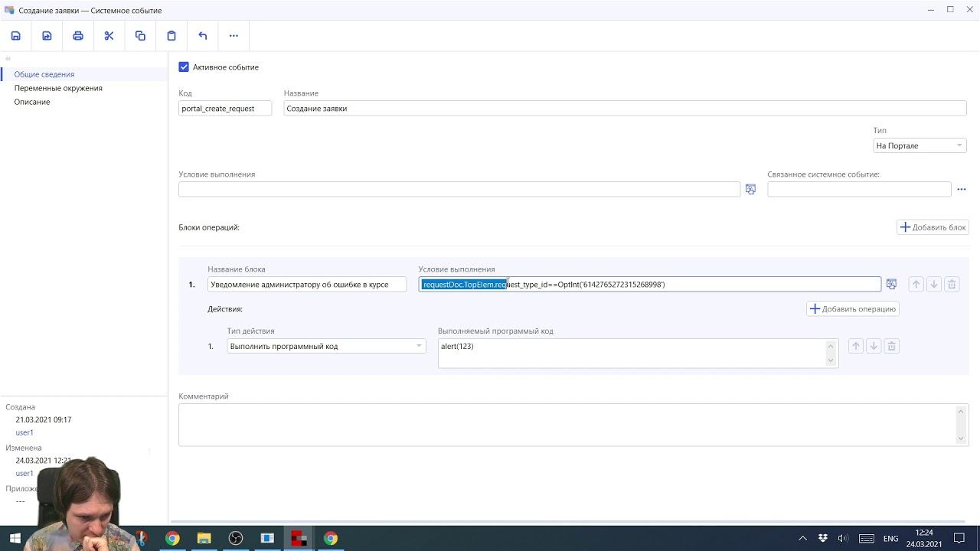Click the Добавить операцию button

click(853, 309)
